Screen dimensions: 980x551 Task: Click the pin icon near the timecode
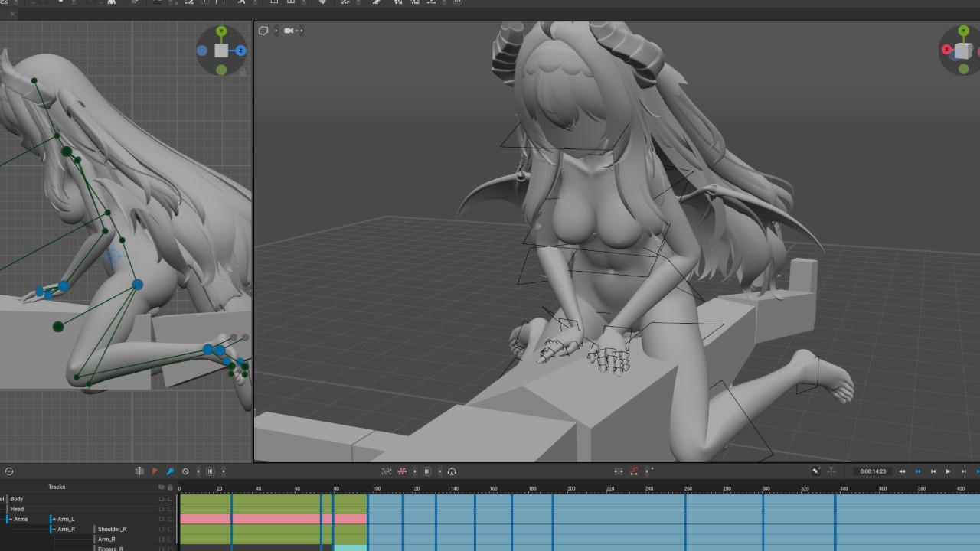pos(816,471)
